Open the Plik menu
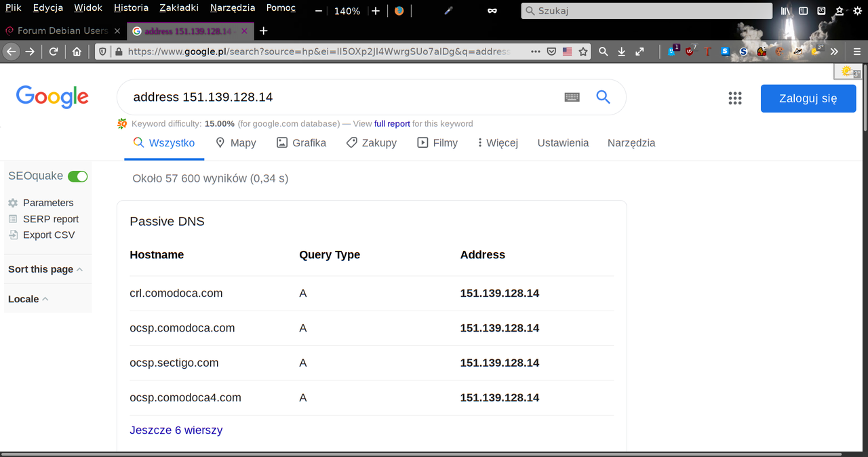This screenshot has height=457, width=868. pos(13,8)
